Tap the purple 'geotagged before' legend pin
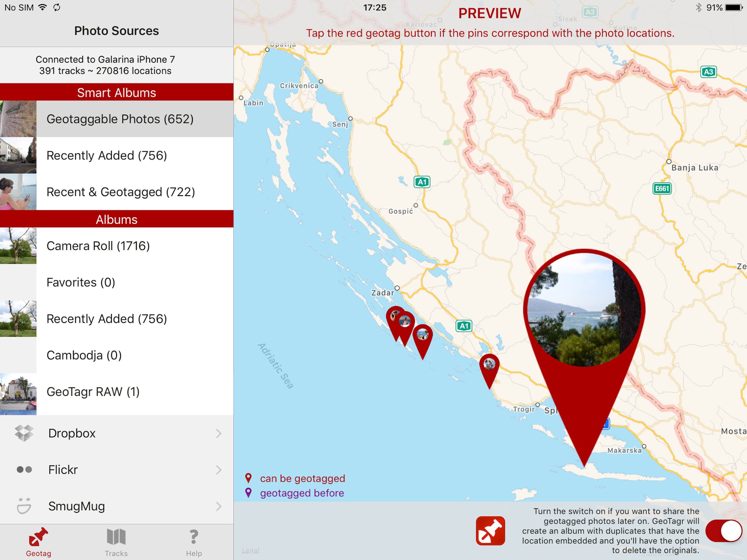 point(249,493)
